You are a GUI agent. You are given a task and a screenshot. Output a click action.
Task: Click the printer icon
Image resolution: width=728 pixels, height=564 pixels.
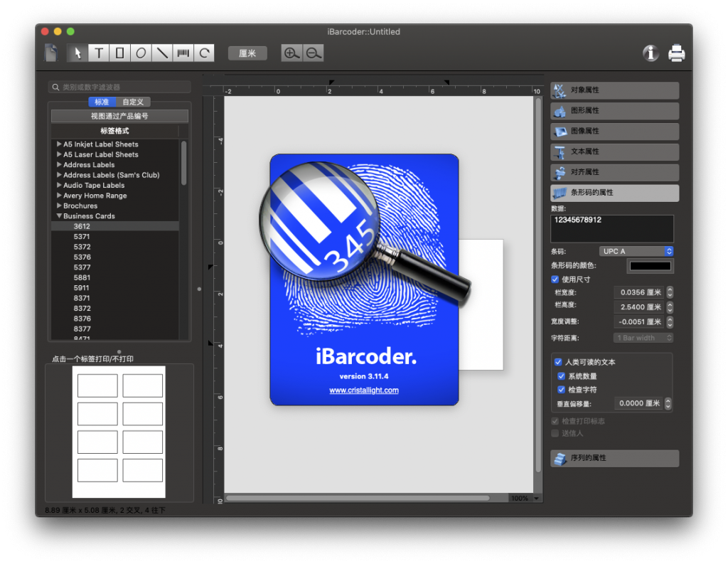point(677,53)
